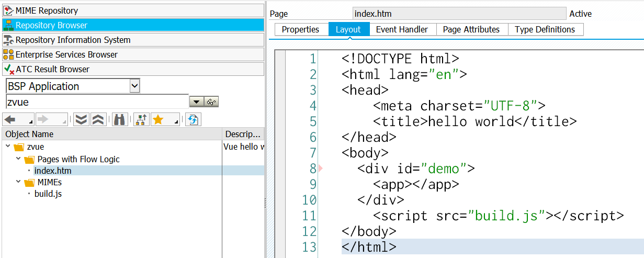Switch to the Page Attributes tab
Image resolution: width=644 pixels, height=258 pixels.
pos(471,29)
